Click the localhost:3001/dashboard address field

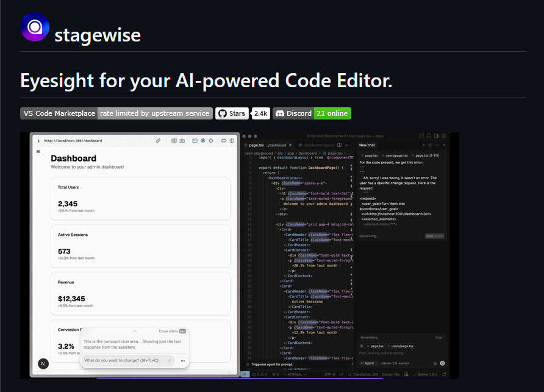click(x=73, y=141)
